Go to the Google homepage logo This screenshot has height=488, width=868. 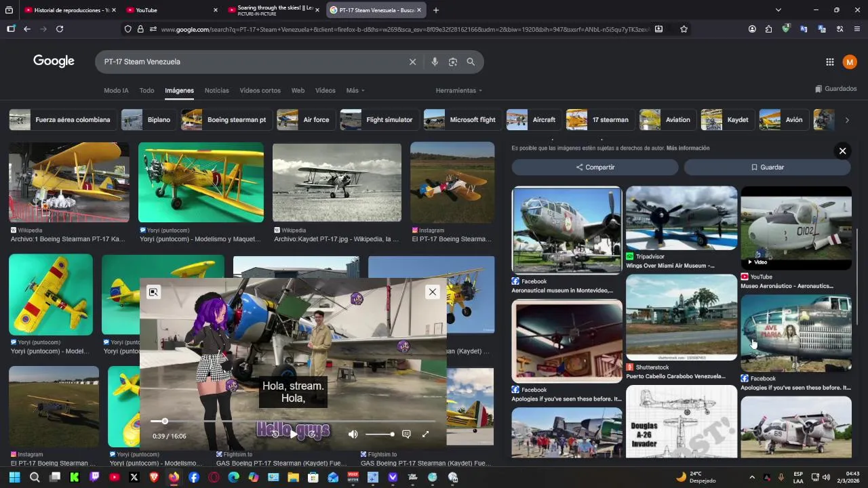click(x=54, y=61)
